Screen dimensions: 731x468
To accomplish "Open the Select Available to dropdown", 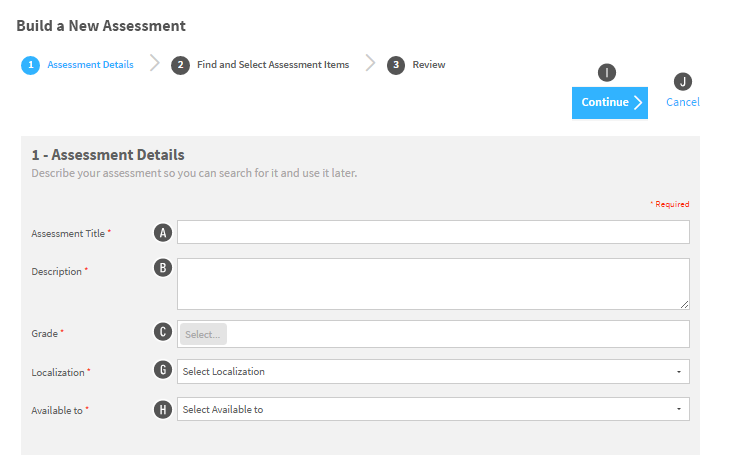I will 433,409.
